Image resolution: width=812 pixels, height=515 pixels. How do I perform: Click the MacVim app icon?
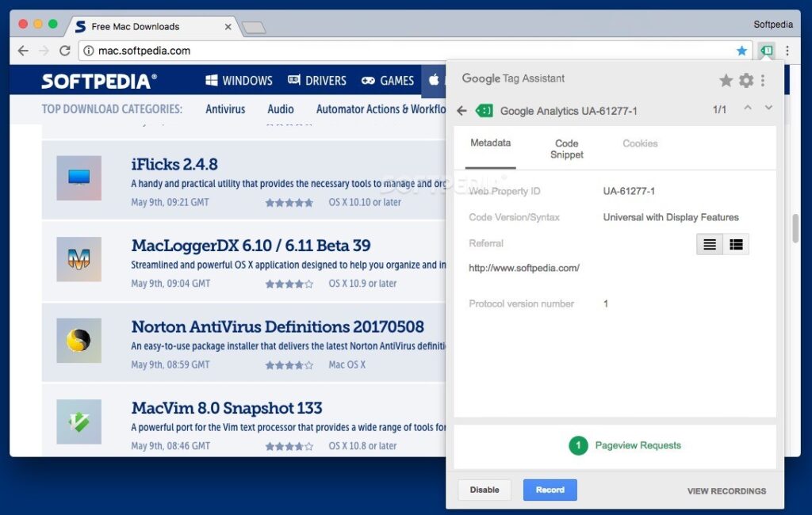point(79,422)
